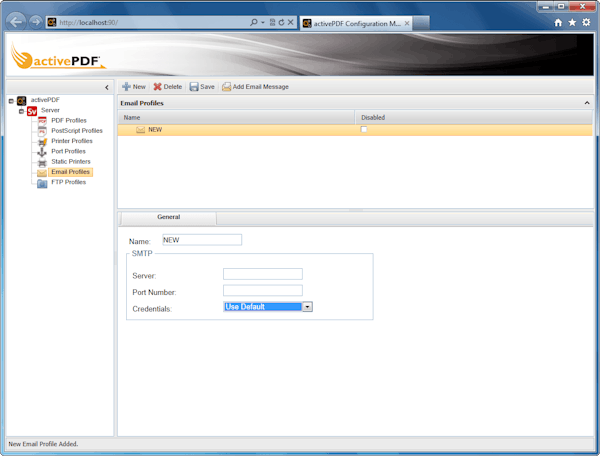Viewport: 600px width, 456px height.
Task: Click the Server tree label
Action: [x=50, y=110]
